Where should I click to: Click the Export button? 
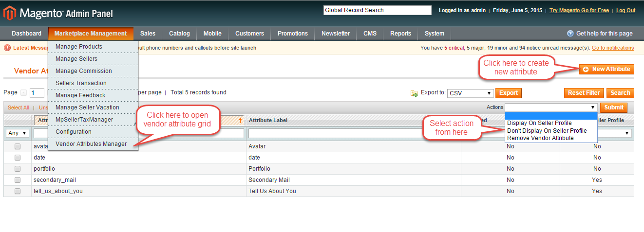(509, 93)
